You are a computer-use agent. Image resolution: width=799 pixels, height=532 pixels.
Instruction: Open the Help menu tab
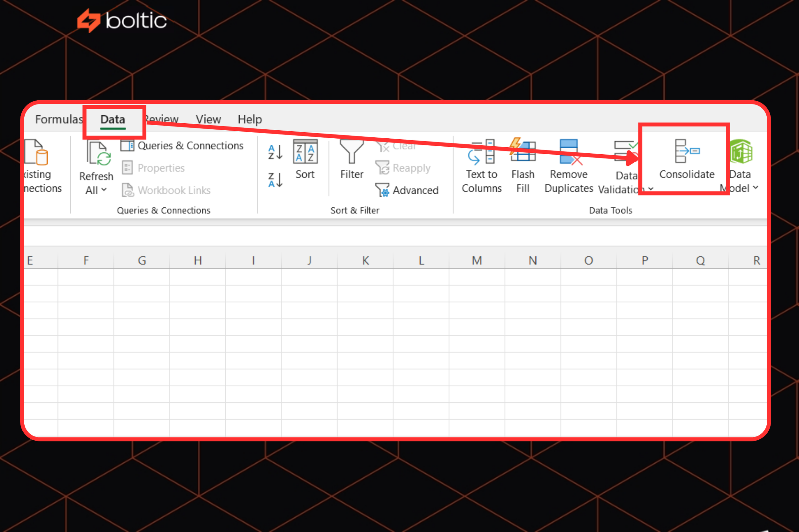250,120
